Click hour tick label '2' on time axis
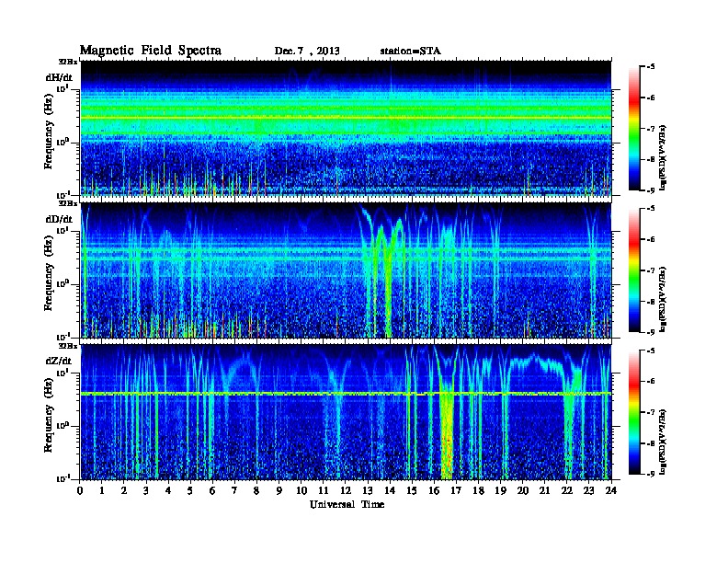 pyautogui.click(x=124, y=490)
